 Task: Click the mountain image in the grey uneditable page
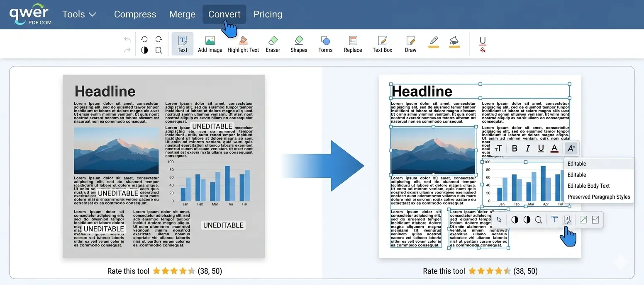116,151
